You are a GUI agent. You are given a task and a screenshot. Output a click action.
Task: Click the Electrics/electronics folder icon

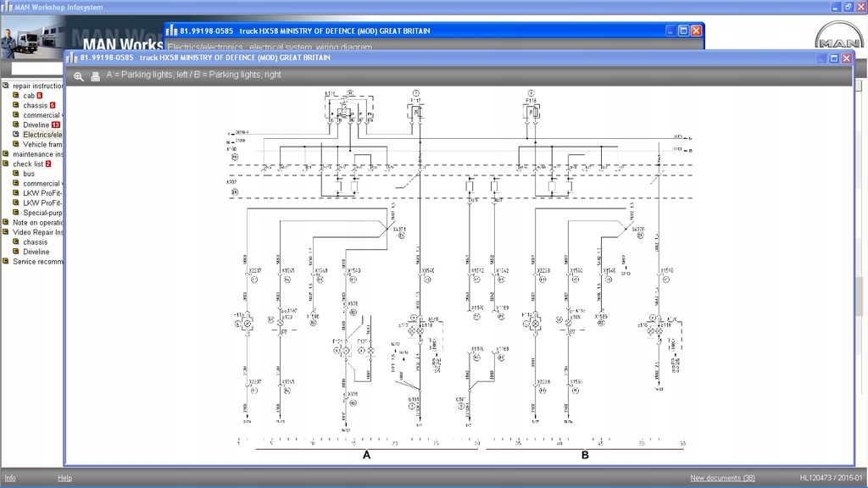(16, 134)
